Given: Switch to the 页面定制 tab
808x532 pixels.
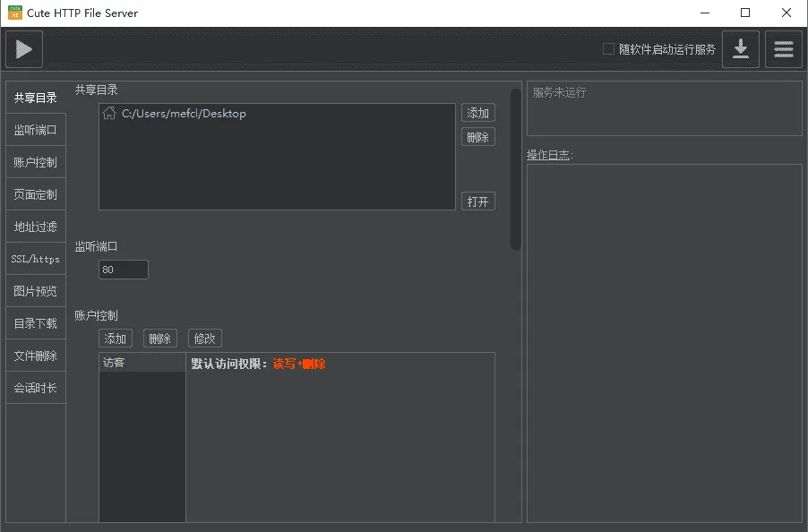Looking at the screenshot, I should [35, 193].
